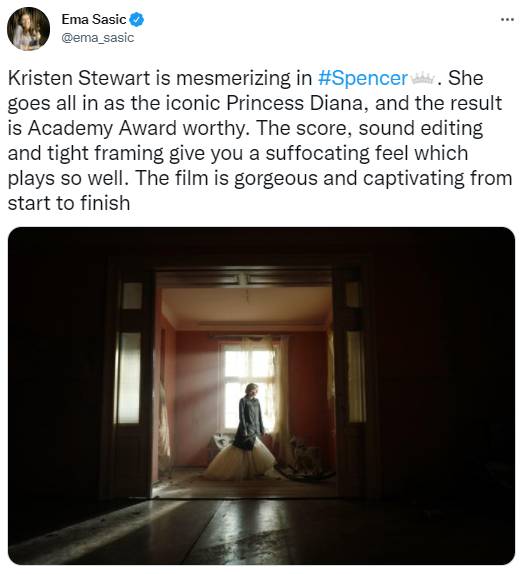Click the Ema Sasic display name
Screen dimensions: 521x574
coord(94,19)
